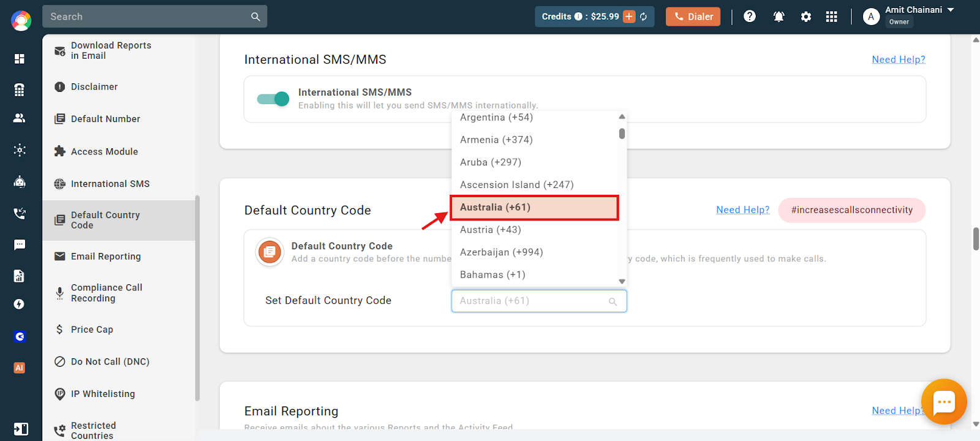
Task: Click the #increasescallsconnectivity tag
Action: pyautogui.click(x=852, y=210)
